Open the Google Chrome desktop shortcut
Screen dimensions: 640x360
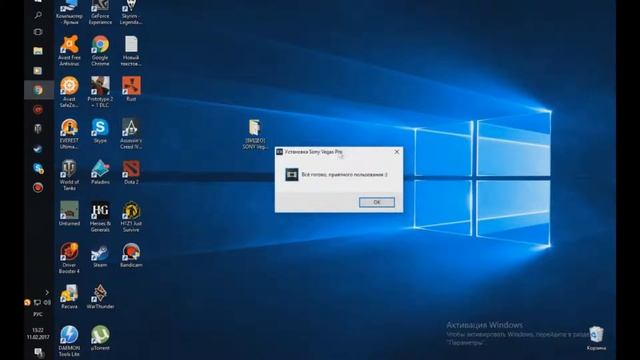click(x=100, y=51)
